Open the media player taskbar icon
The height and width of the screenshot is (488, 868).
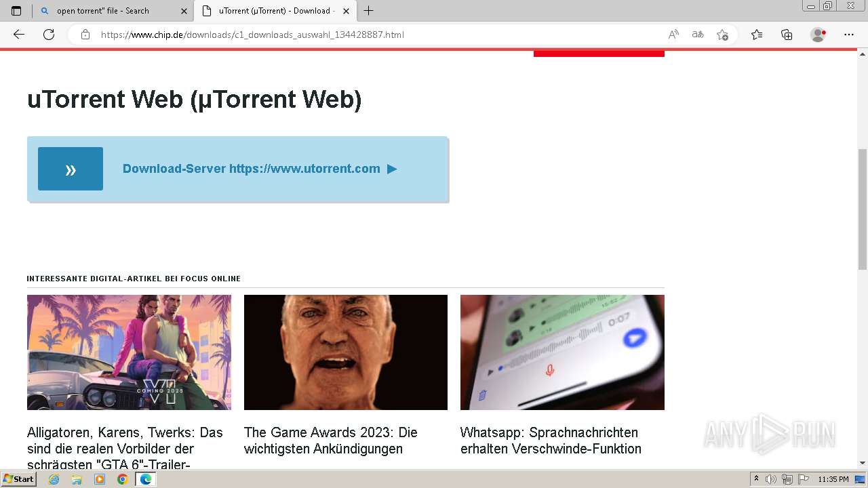pyautogui.click(x=100, y=479)
